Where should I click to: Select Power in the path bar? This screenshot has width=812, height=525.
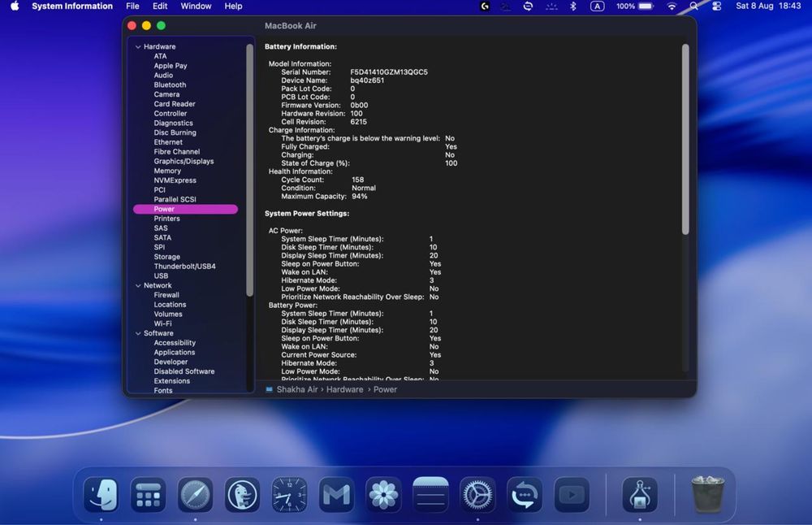[x=385, y=389]
